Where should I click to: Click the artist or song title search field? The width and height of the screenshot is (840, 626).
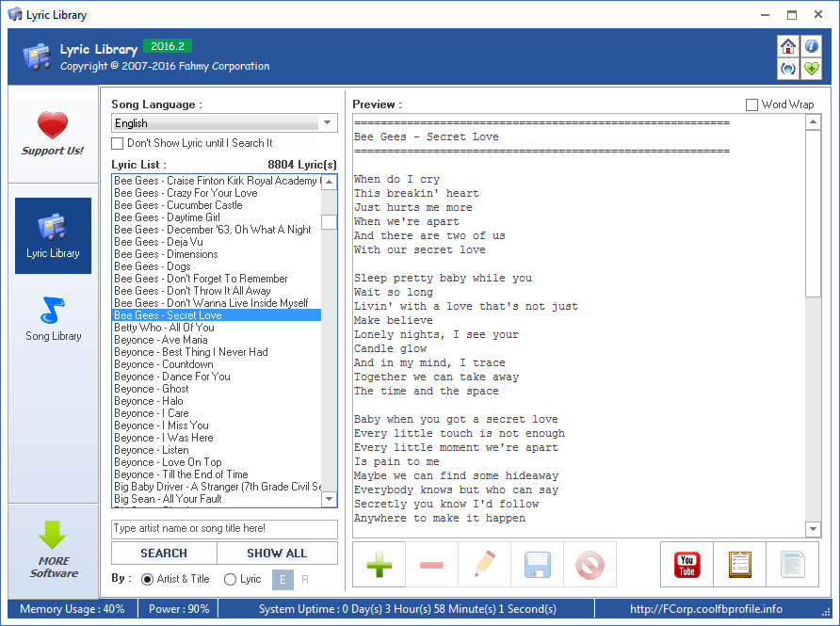pos(224,528)
